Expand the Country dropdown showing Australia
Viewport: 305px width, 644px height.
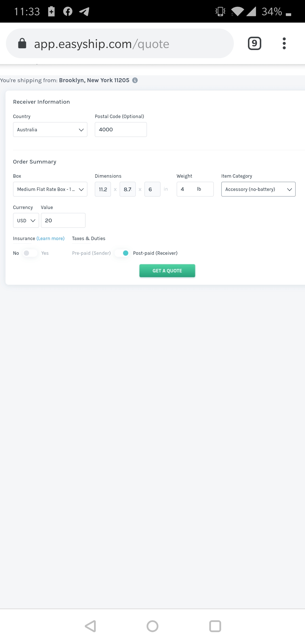click(x=50, y=130)
